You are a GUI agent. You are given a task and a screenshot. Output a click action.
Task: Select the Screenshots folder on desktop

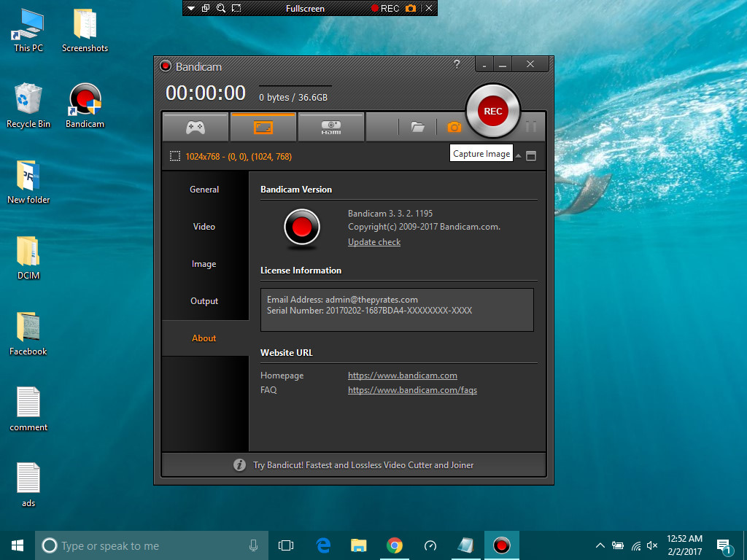click(85, 31)
